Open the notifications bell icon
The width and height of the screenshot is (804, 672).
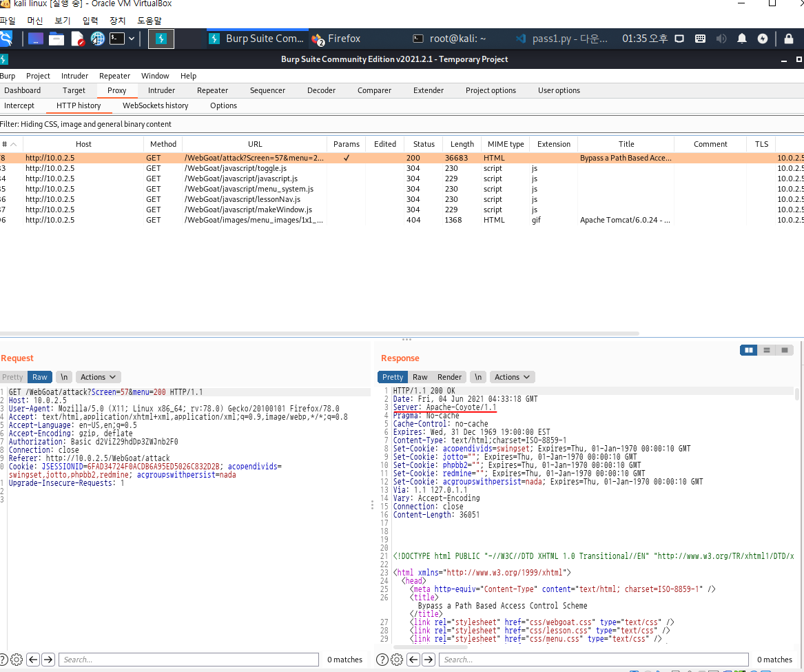click(x=742, y=39)
